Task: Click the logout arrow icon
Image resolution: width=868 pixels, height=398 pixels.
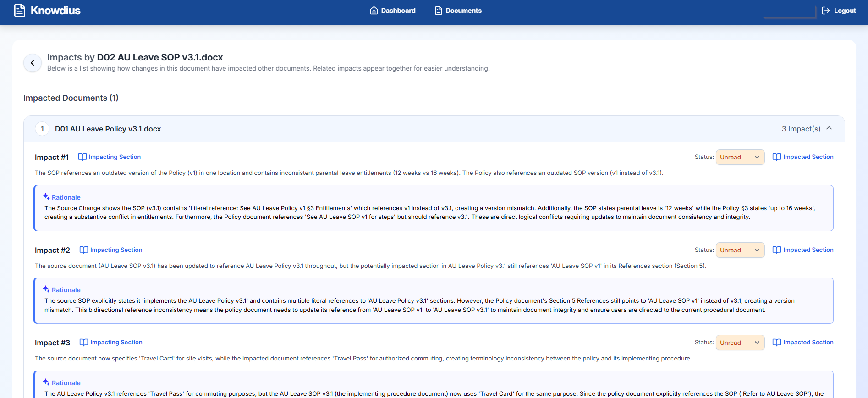Action: (826, 11)
